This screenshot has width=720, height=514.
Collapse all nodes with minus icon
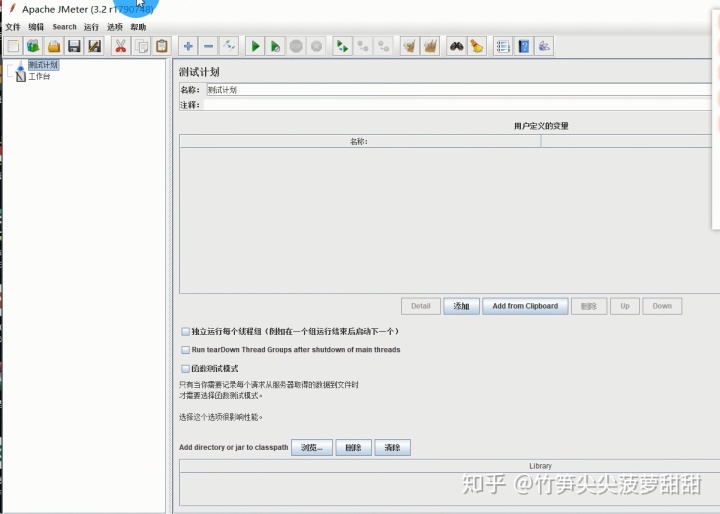tap(208, 46)
